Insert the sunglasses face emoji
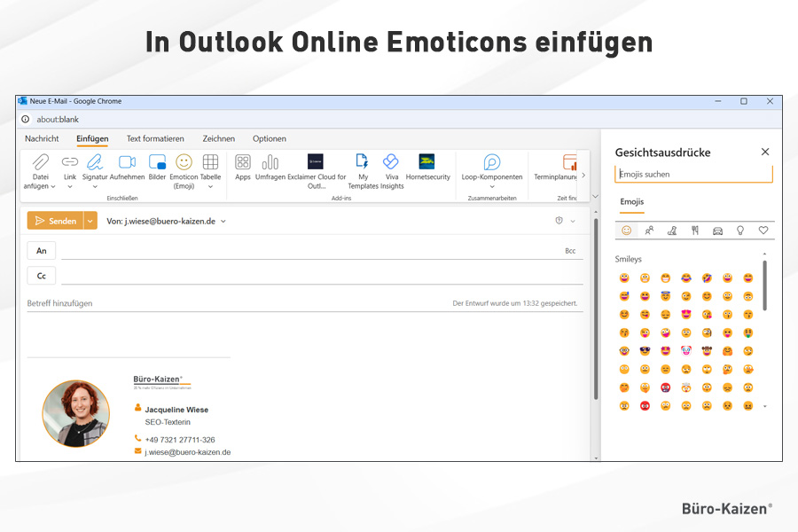 click(x=645, y=351)
